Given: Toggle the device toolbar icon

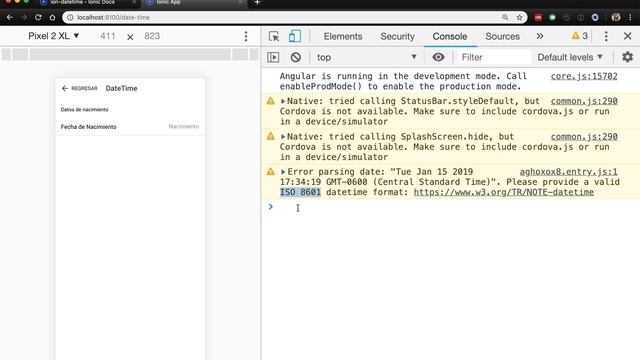Looking at the screenshot, I should [x=295, y=36].
